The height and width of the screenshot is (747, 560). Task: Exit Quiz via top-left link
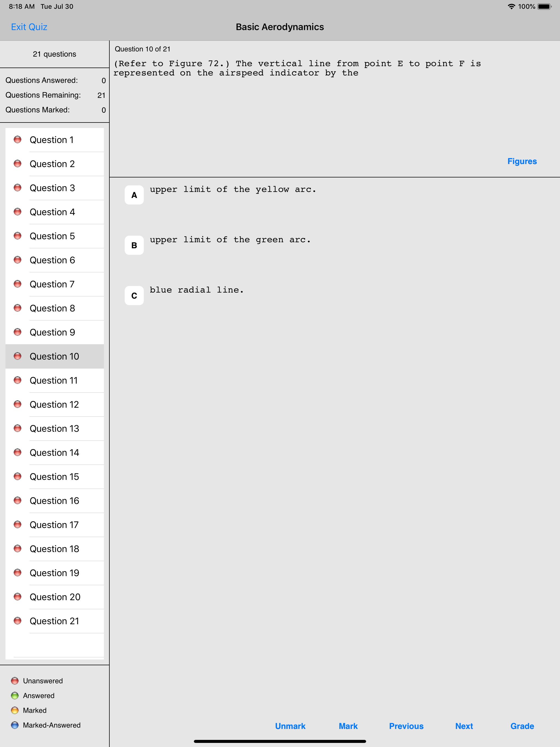[29, 27]
